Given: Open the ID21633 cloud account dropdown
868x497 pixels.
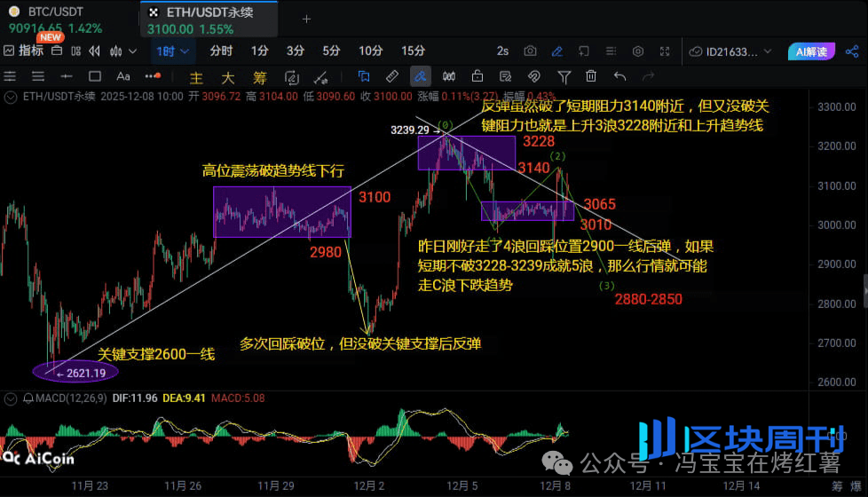Looking at the screenshot, I should pos(730,52).
